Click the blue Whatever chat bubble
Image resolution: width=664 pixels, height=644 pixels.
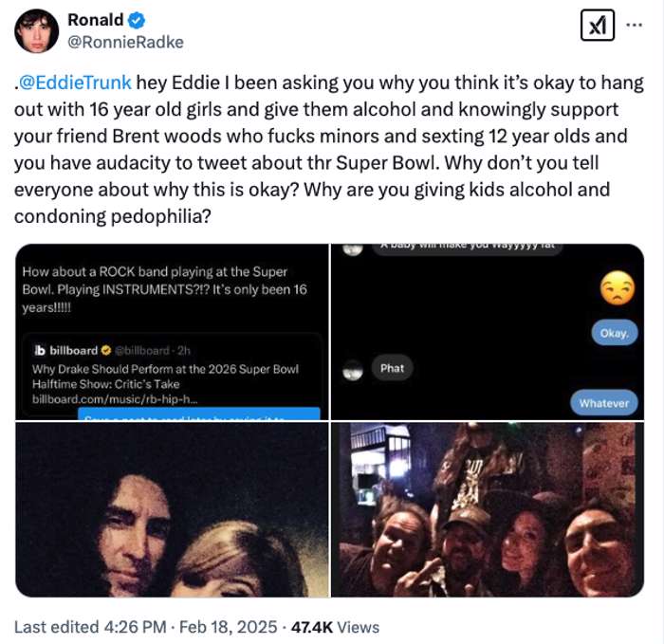(604, 403)
